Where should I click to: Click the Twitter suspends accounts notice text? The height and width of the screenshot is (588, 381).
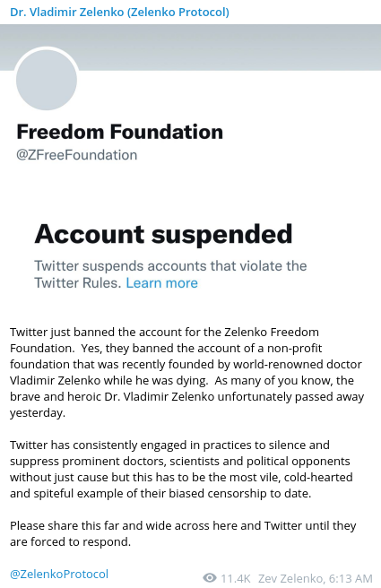click(170, 274)
